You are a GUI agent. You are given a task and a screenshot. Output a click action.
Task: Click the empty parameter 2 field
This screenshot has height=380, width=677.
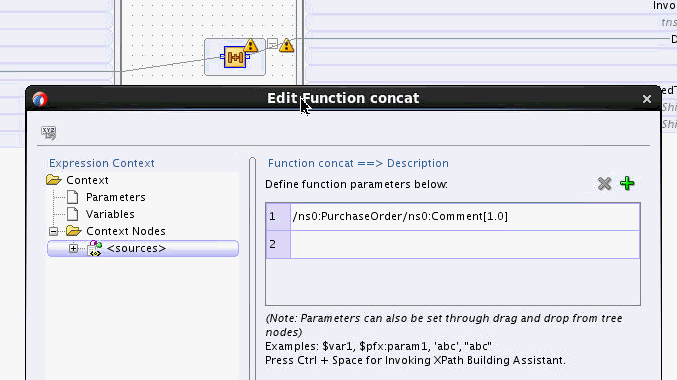tap(465, 244)
